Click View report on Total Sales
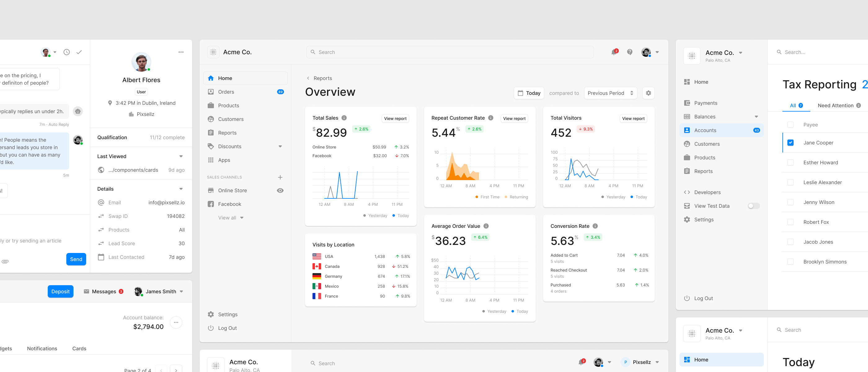 (x=395, y=118)
